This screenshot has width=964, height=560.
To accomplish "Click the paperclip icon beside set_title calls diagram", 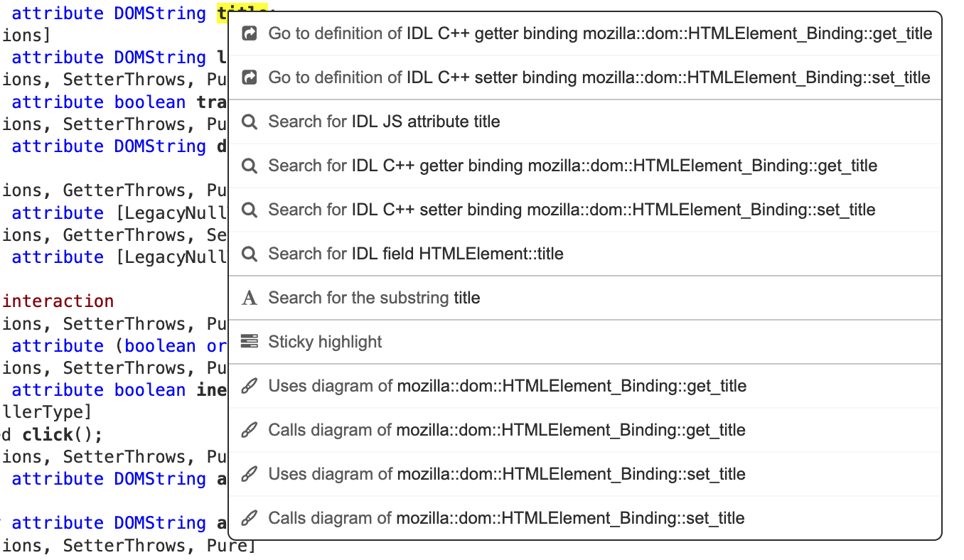I will coord(250,518).
